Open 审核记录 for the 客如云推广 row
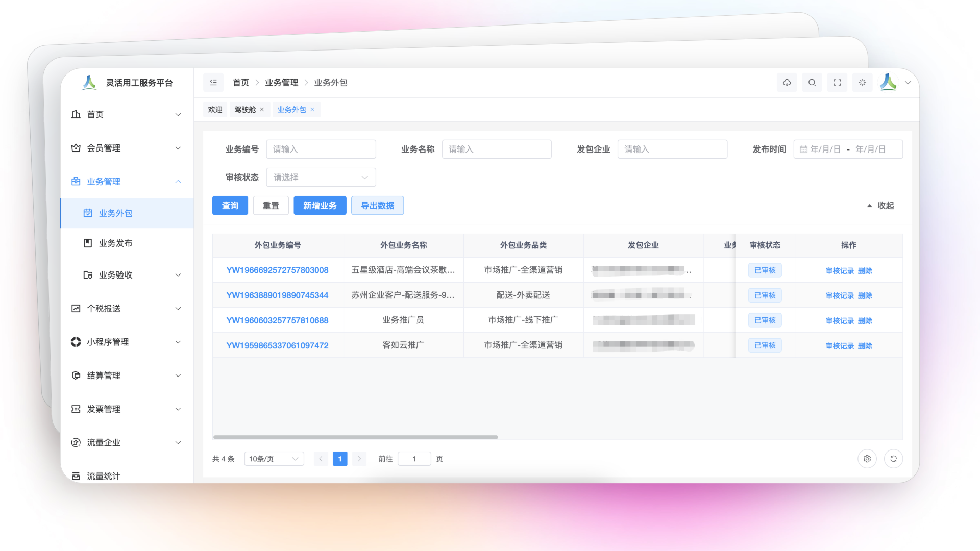Viewport: 980px width, 551px height. click(839, 345)
